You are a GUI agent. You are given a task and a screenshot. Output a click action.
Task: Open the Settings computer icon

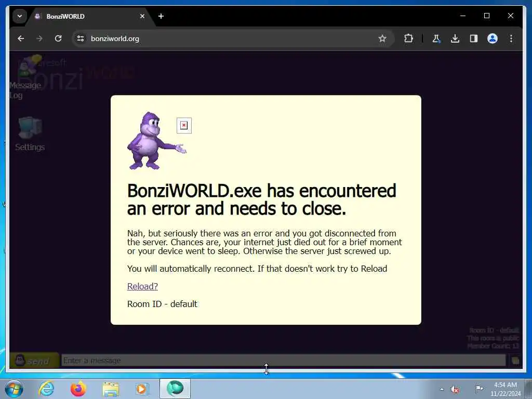pos(30,134)
